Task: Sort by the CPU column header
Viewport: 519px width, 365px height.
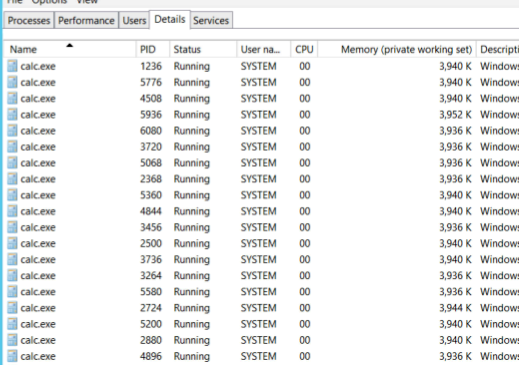Action: (304, 49)
